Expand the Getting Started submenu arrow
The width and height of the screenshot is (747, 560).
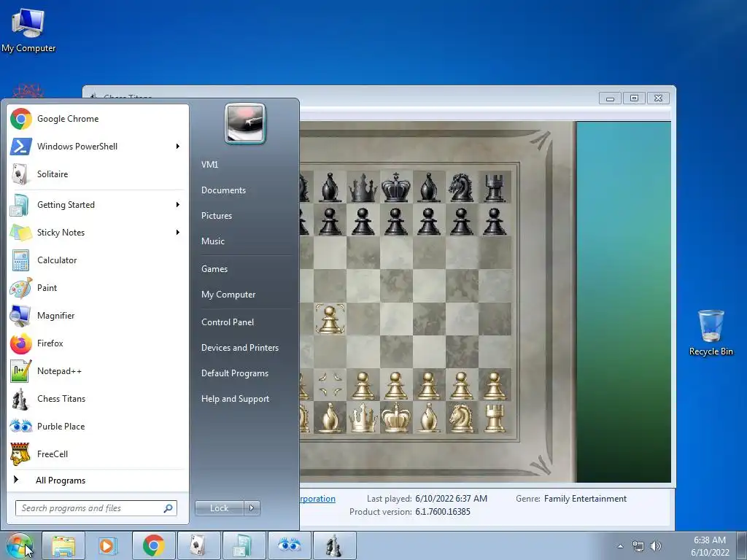(x=178, y=205)
